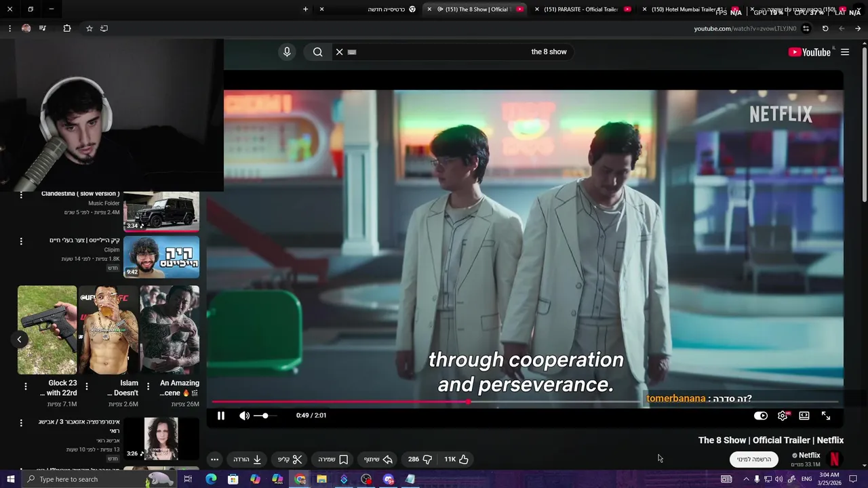Open player settings gear icon
The height and width of the screenshot is (488, 868).
tap(783, 415)
